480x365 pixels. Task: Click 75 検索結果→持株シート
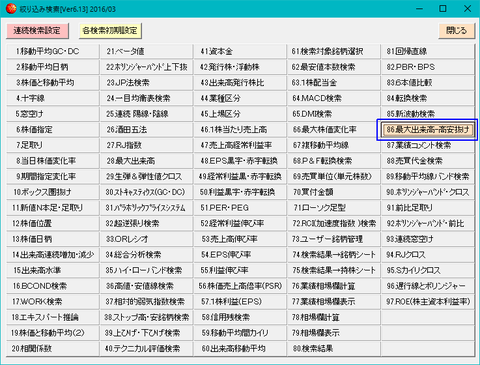tap(334, 271)
